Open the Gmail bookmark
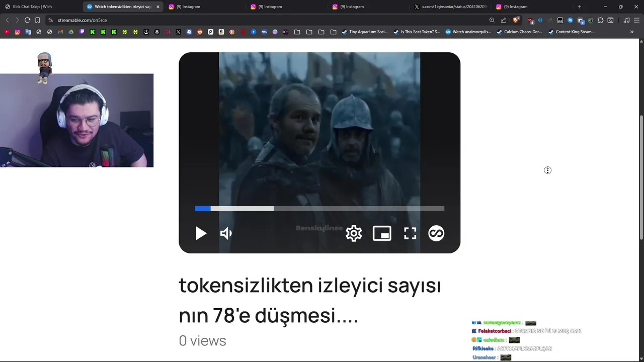The height and width of the screenshot is (362, 644). [60, 32]
